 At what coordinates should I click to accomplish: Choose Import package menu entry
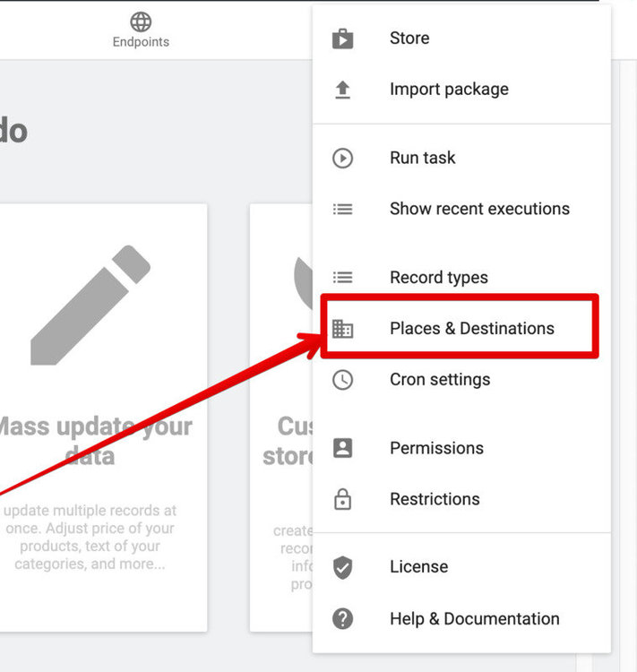point(449,90)
